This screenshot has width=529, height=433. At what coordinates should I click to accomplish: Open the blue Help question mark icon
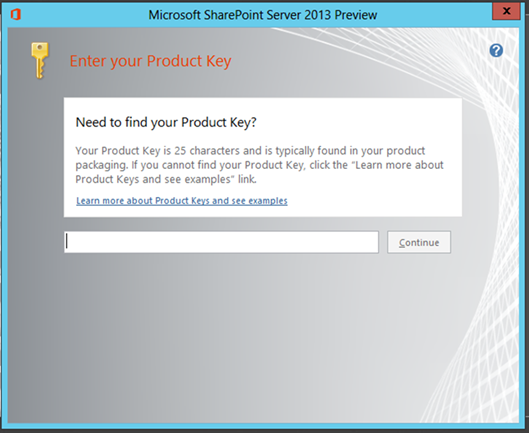coord(496,51)
